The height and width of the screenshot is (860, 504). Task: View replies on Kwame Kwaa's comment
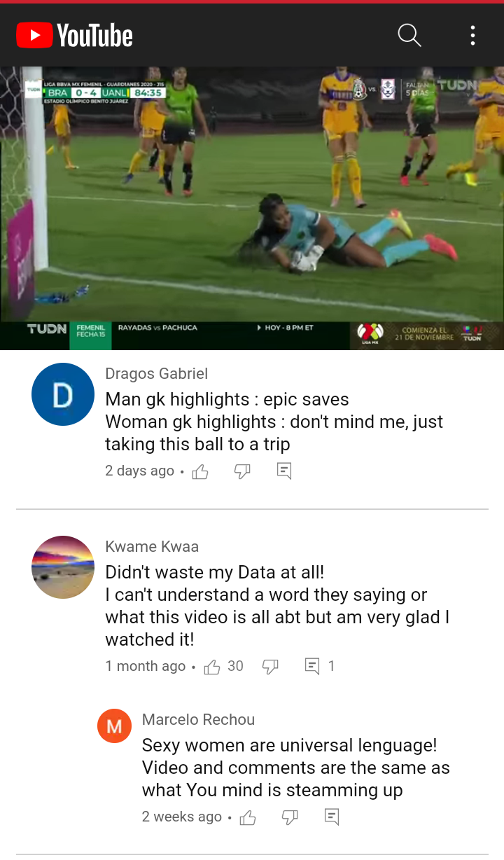[320, 667]
